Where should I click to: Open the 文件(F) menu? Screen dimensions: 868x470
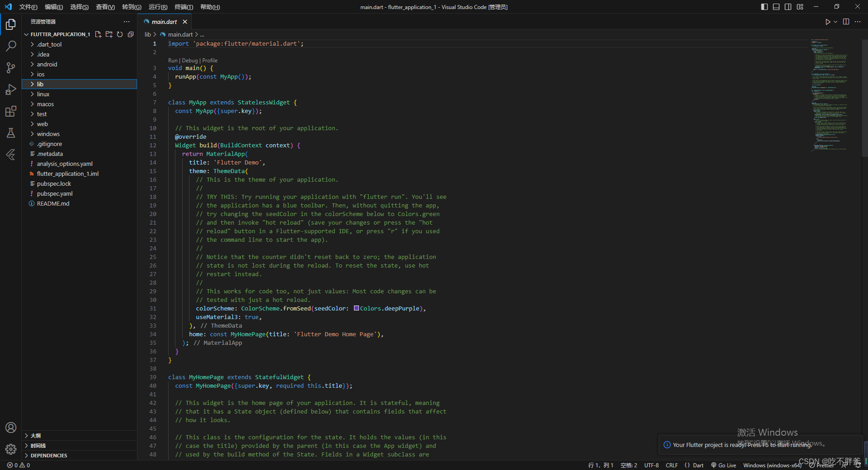pos(28,7)
